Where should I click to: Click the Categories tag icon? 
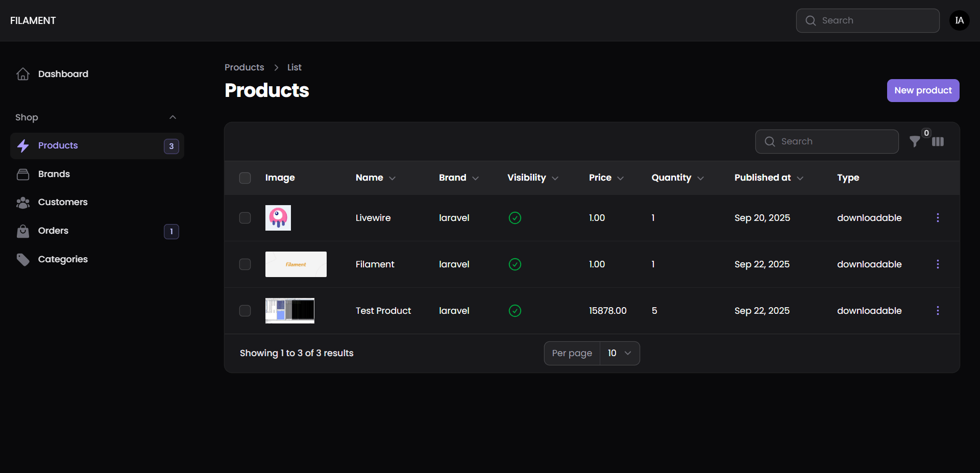(23, 260)
